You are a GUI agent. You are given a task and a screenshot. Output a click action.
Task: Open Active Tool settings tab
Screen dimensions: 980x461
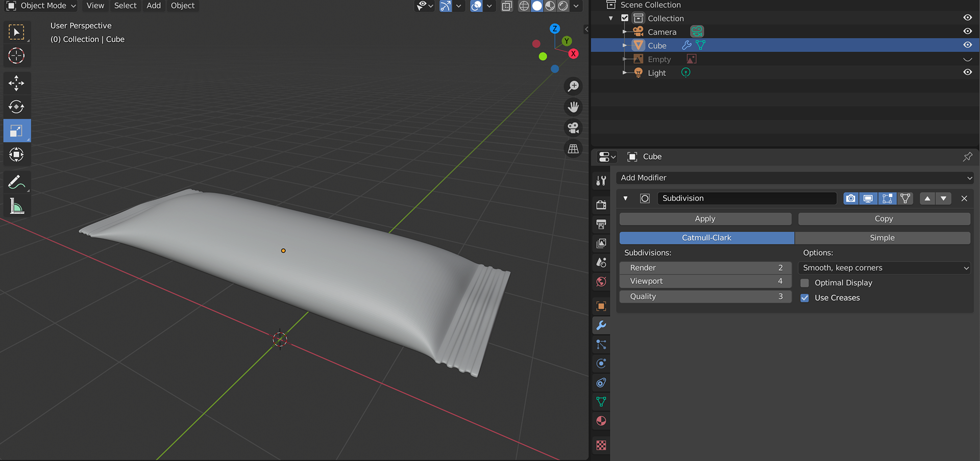tap(601, 181)
